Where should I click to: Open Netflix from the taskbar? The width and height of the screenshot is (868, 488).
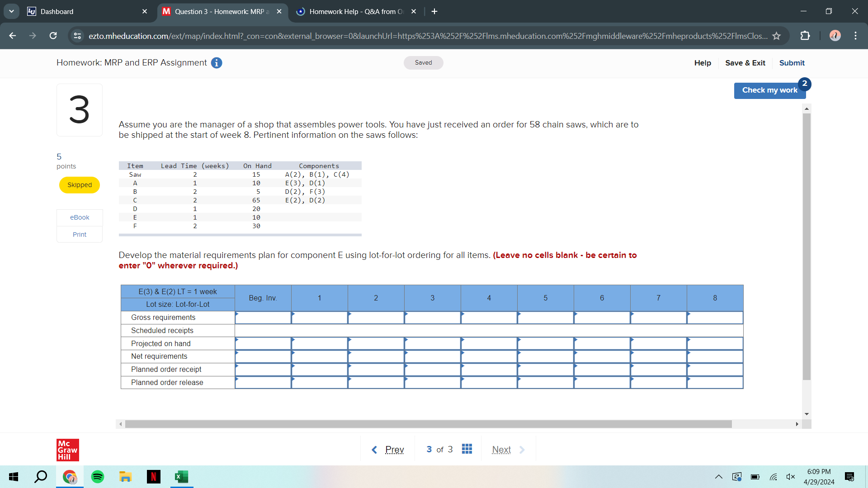(153, 477)
